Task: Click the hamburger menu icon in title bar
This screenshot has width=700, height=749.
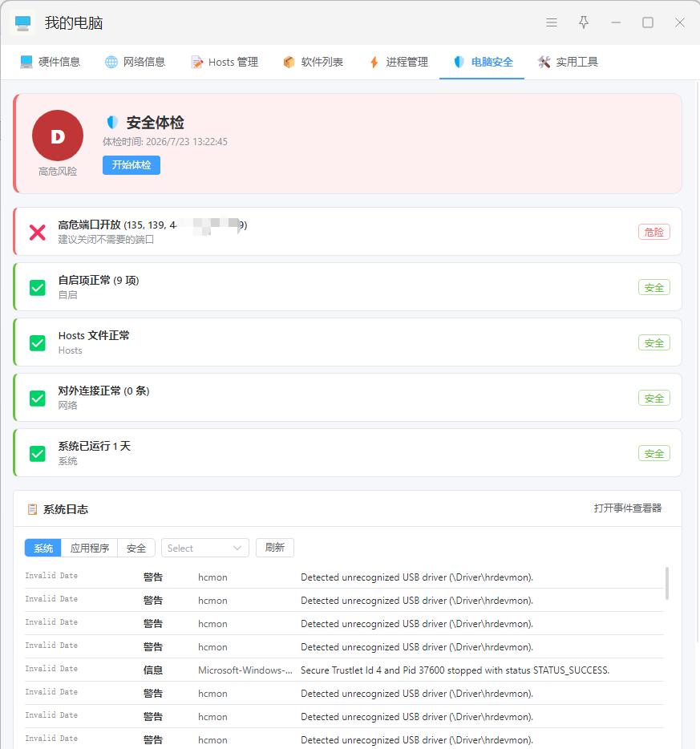Action: 552,22
